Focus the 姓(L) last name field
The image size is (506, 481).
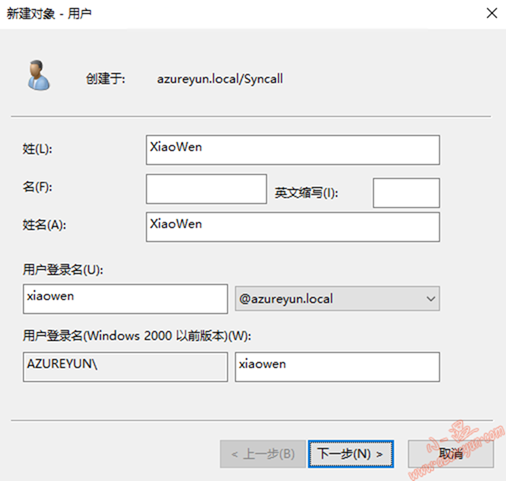pyautogui.click(x=293, y=150)
